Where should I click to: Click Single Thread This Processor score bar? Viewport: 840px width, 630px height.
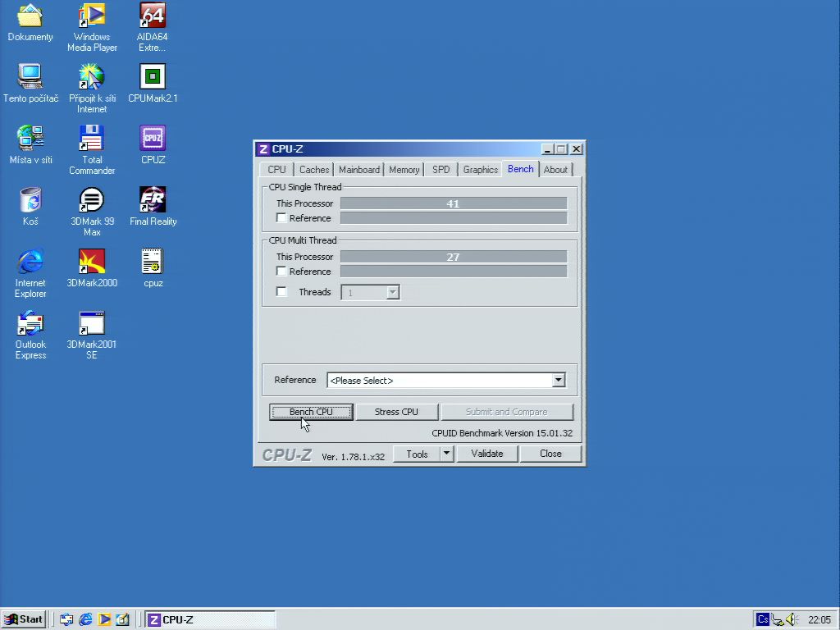coord(453,203)
